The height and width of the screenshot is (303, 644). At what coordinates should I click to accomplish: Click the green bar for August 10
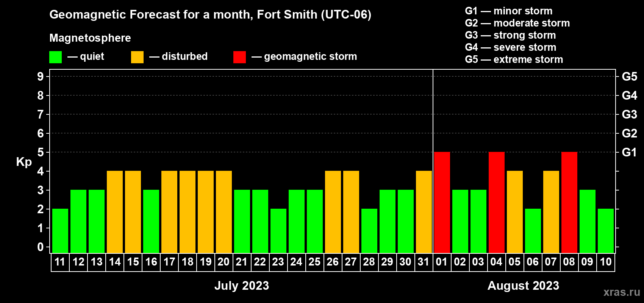coord(606,231)
